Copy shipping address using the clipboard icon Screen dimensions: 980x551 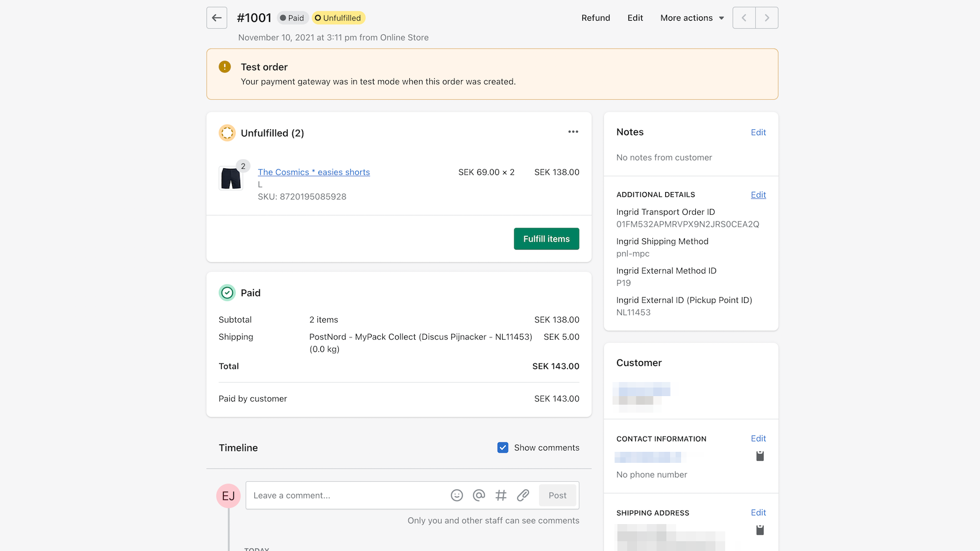760,530
